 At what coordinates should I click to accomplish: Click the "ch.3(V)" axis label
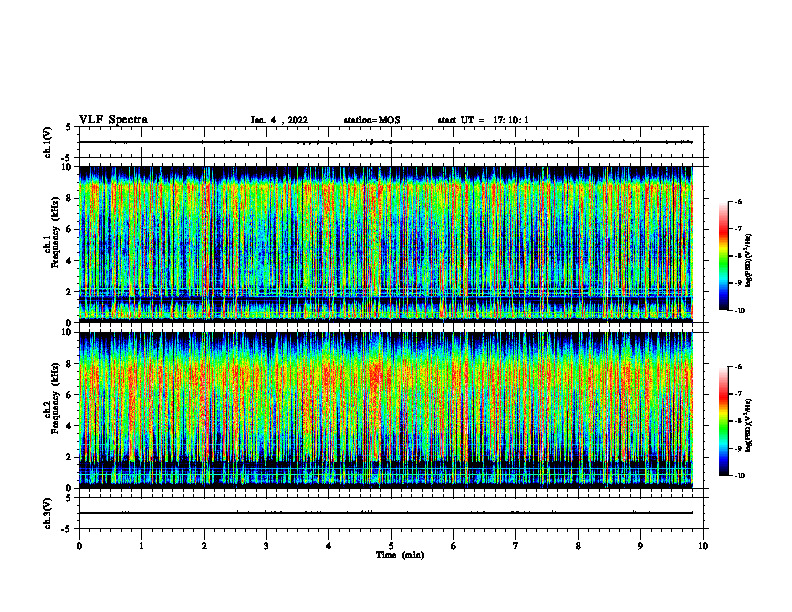pos(47,513)
